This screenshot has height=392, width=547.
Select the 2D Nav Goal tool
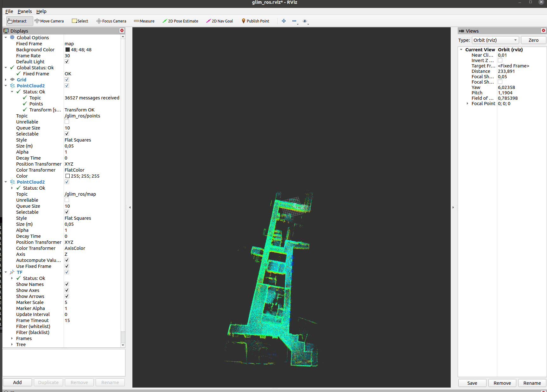coord(219,21)
